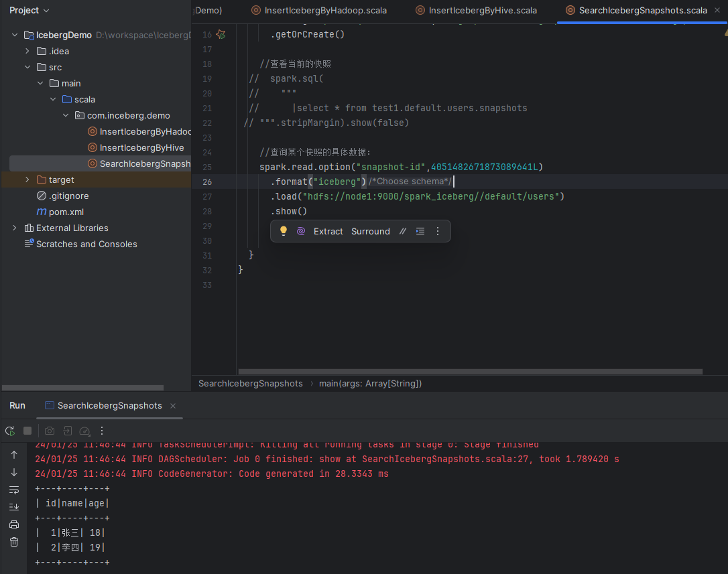Click the Surround button in floating toolbar

click(x=370, y=231)
